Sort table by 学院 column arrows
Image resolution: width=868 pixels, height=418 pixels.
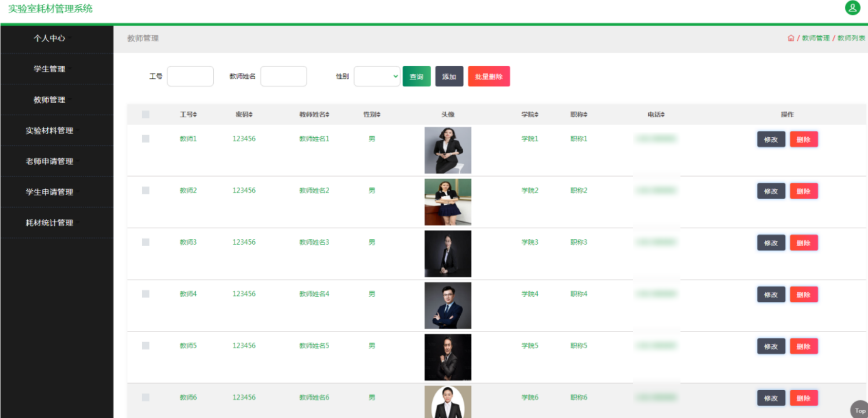[x=536, y=115]
